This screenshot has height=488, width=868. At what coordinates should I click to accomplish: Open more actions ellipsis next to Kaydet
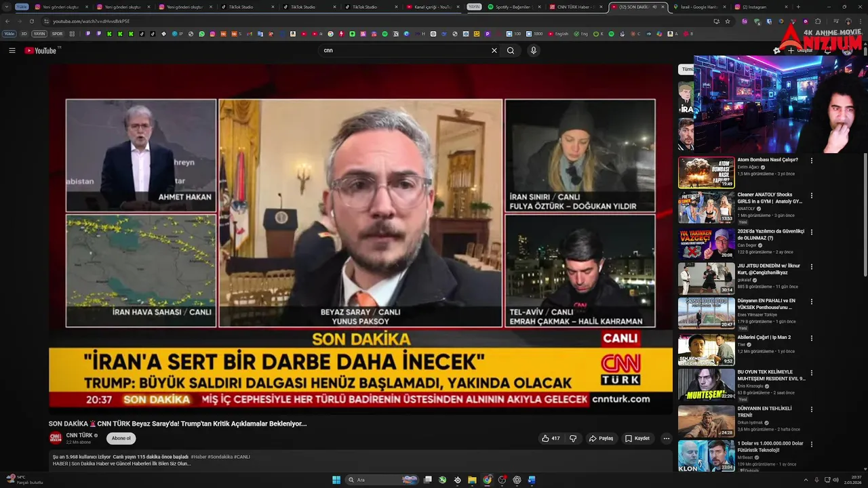(666, 439)
